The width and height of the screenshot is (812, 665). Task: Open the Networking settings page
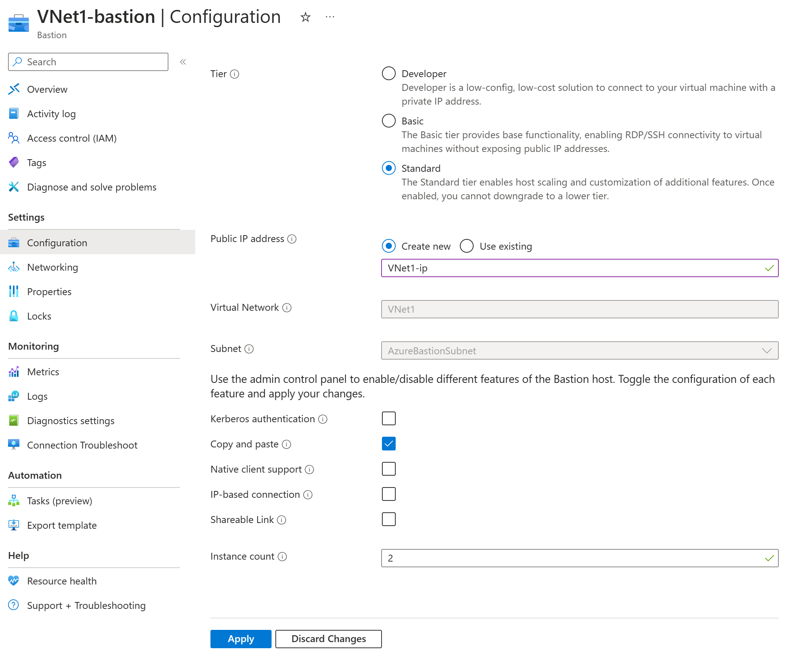pyautogui.click(x=53, y=266)
